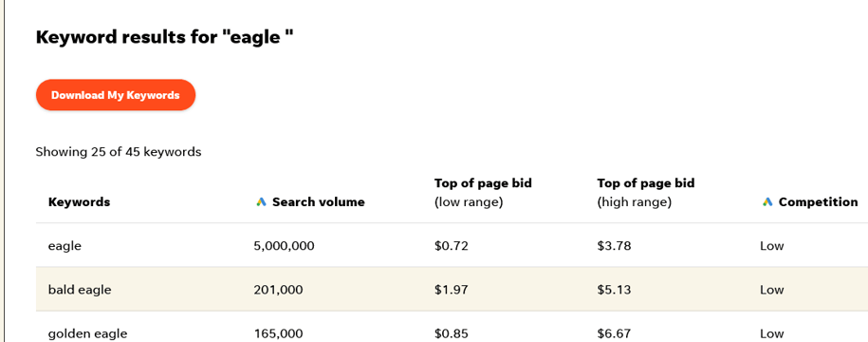The width and height of the screenshot is (868, 342).
Task: Sort by Search volume column header
Action: point(319,201)
